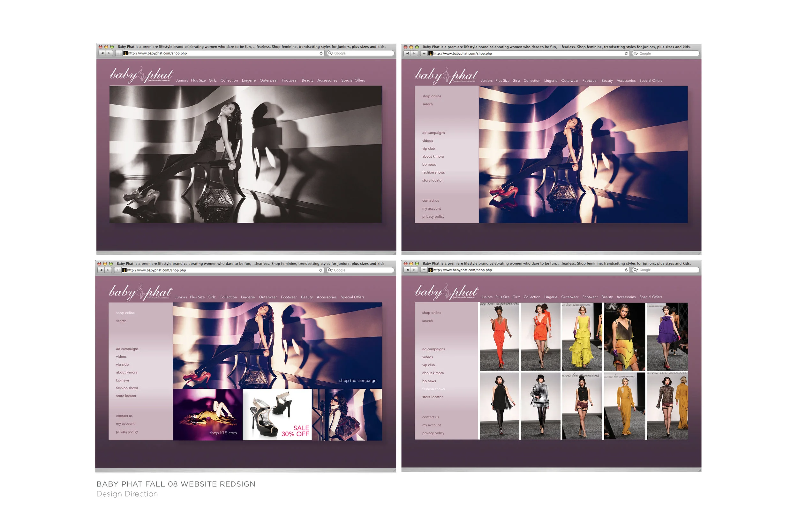The image size is (798, 532).
Task: Select Special Offers in sale promo window
Action: [x=352, y=297]
